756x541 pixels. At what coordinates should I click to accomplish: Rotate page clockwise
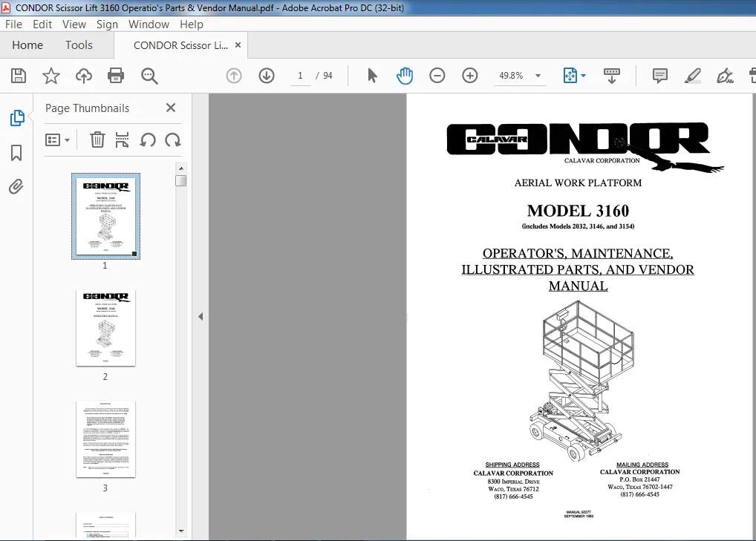click(172, 140)
